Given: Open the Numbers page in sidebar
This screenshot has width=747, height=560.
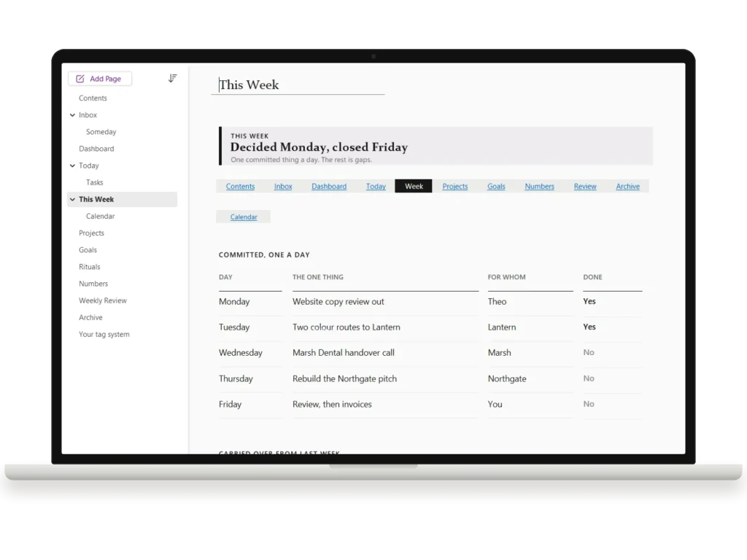Looking at the screenshot, I should [x=93, y=284].
